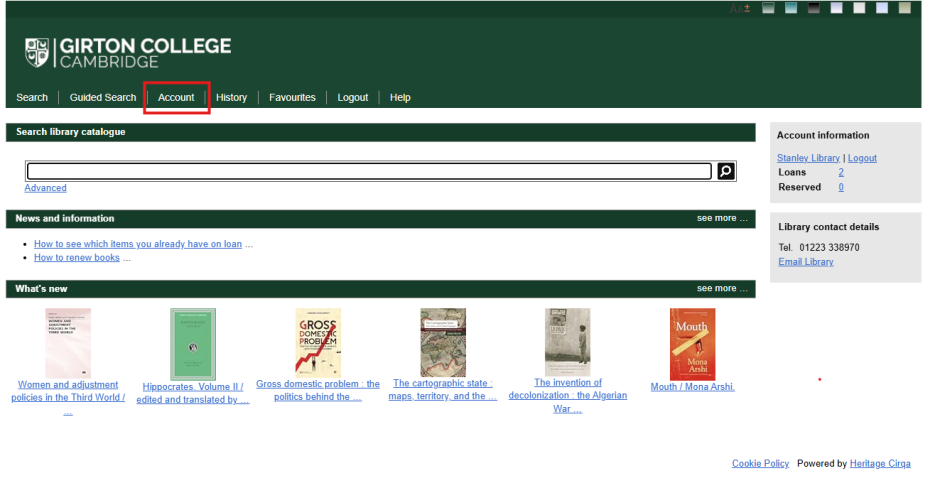
Task: Select the Mouth by Mona Arshi cover
Action: pyautogui.click(x=692, y=343)
